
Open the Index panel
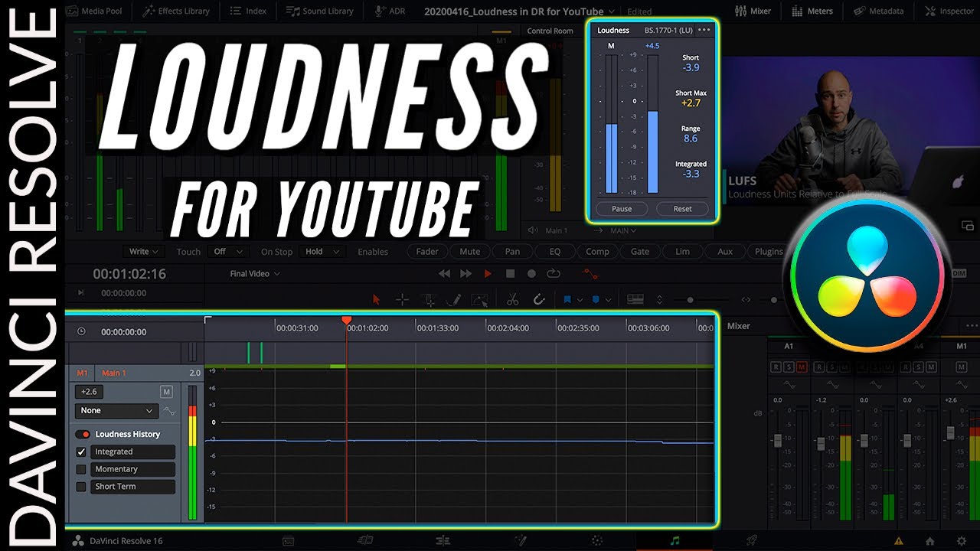(249, 11)
